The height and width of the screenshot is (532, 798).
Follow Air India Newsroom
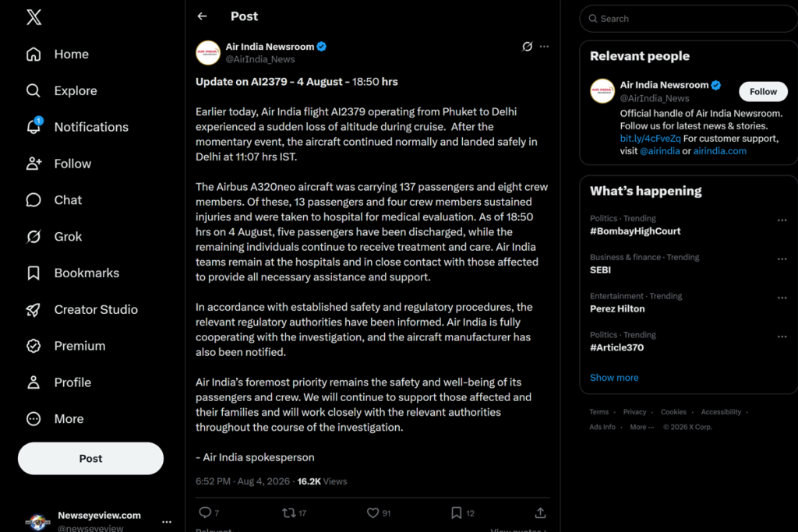click(x=763, y=92)
